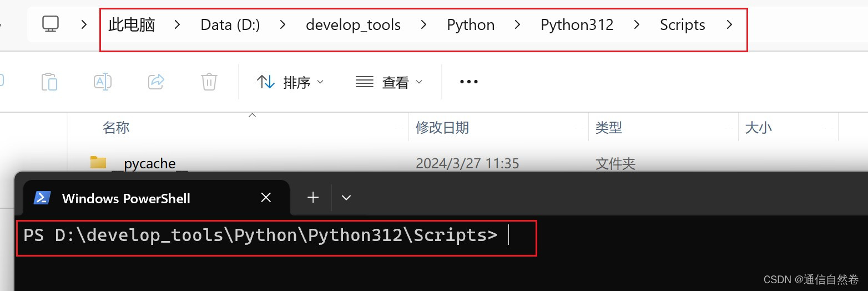Select the __pycache__ folder row
The width and height of the screenshot is (868, 291).
coord(452,163)
